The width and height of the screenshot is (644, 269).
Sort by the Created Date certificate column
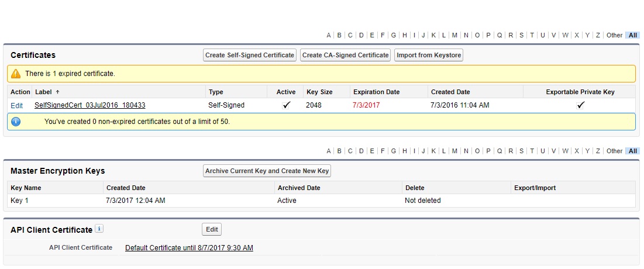pyautogui.click(x=450, y=92)
